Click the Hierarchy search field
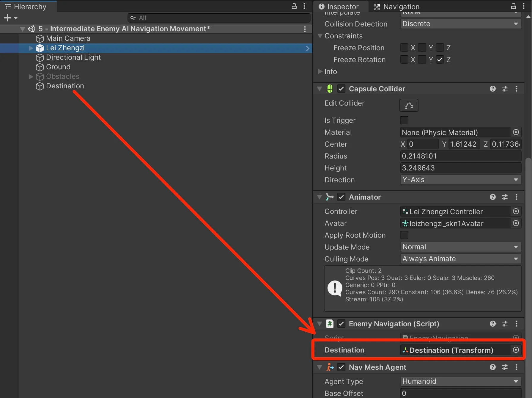The width and height of the screenshot is (532, 398). 219,18
